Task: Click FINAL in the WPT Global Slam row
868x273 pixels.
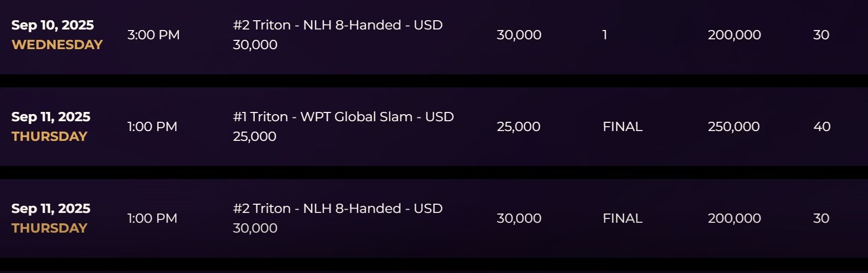Action: 622,127
